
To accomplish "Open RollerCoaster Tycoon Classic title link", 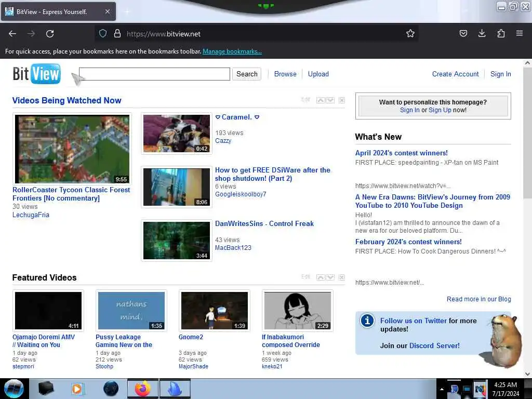I will [71, 194].
